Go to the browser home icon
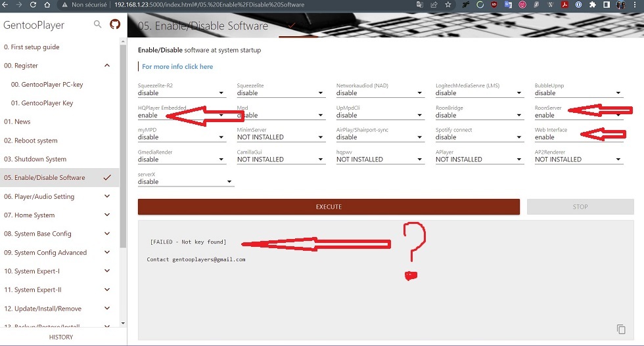 click(x=47, y=5)
